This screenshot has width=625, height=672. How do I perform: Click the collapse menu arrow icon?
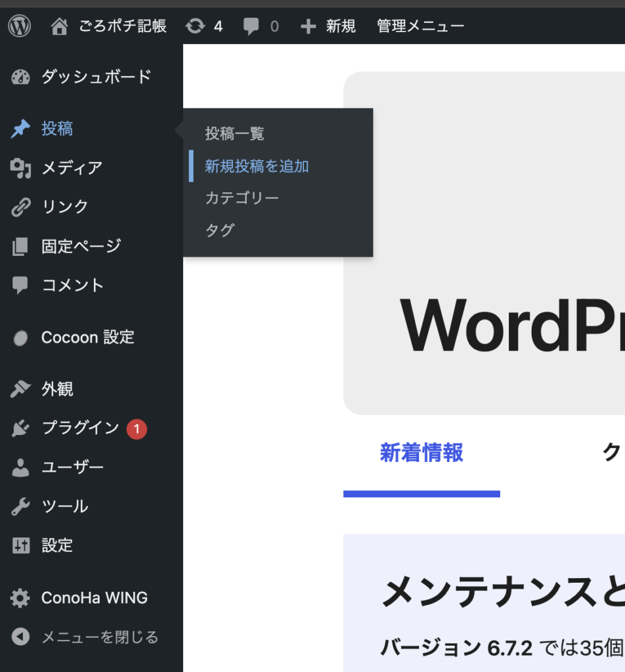(x=20, y=637)
